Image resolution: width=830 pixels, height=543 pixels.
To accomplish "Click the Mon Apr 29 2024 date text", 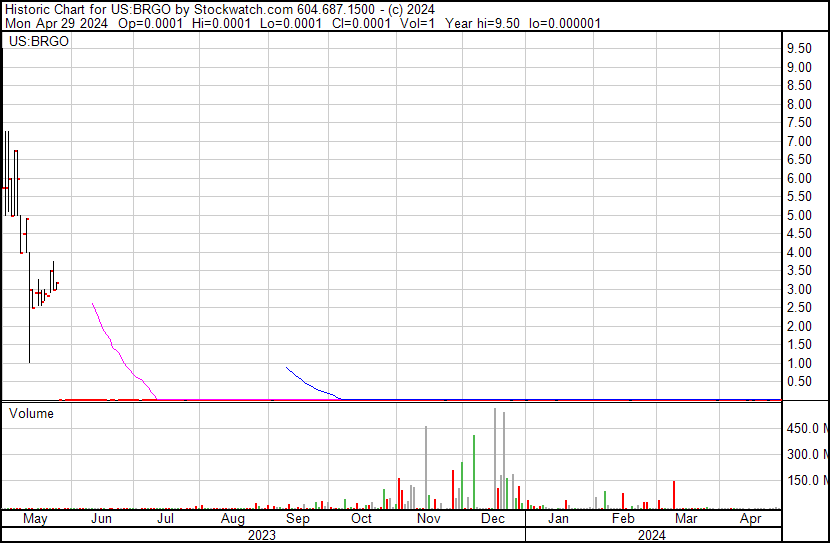I will [x=56, y=24].
